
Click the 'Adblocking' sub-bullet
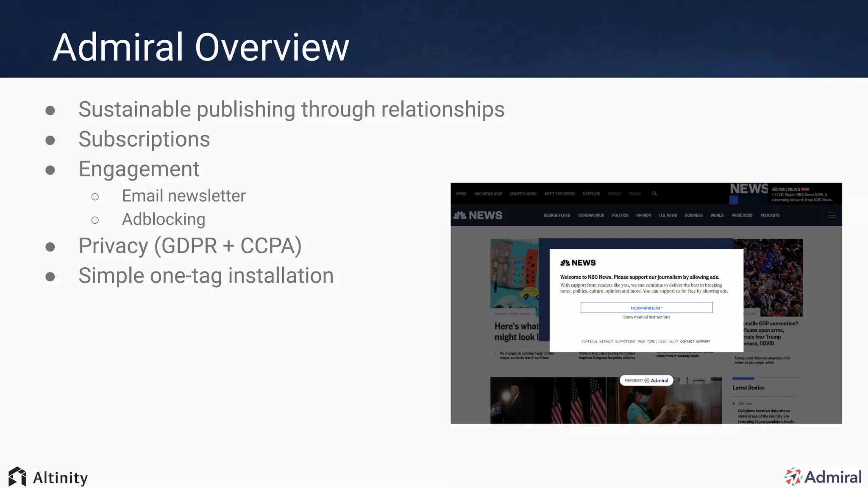point(164,219)
